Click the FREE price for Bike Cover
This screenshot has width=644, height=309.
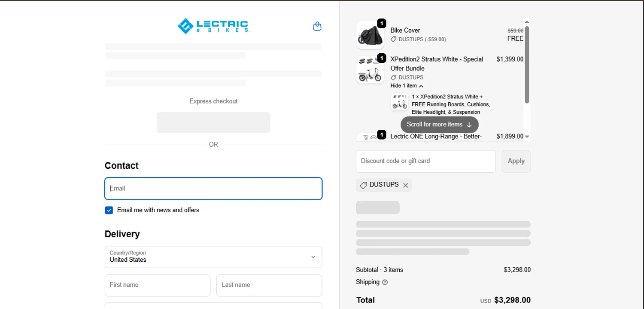click(x=515, y=39)
